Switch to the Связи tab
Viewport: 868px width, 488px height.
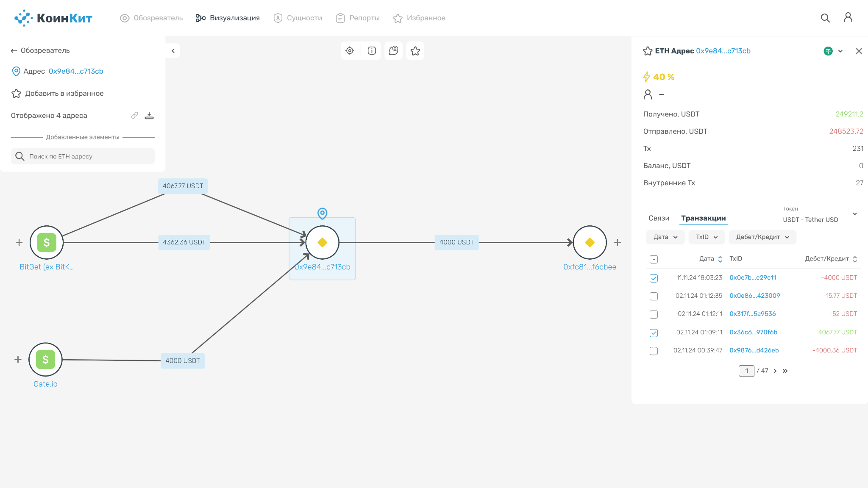coord(659,218)
